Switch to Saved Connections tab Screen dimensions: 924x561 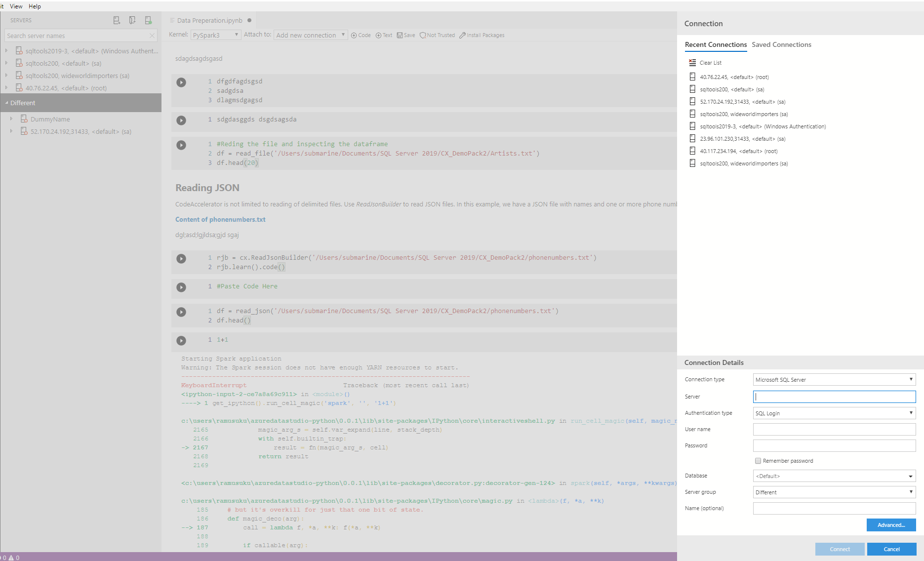[781, 44]
